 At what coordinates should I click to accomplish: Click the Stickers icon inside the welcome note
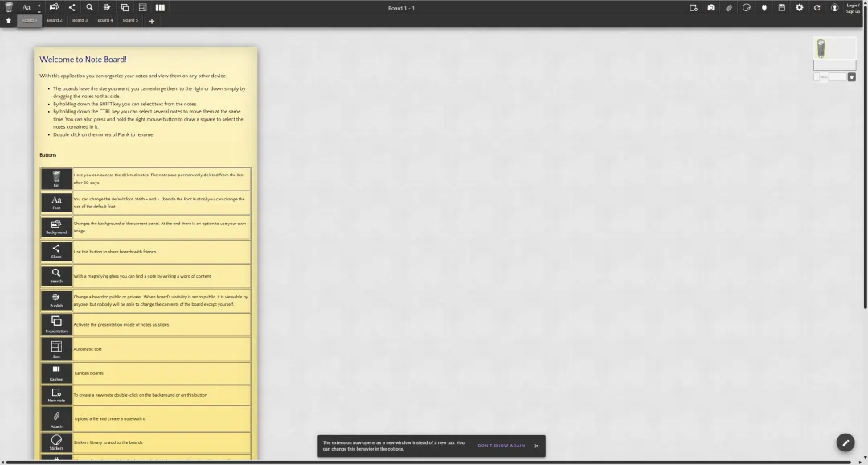56,442
